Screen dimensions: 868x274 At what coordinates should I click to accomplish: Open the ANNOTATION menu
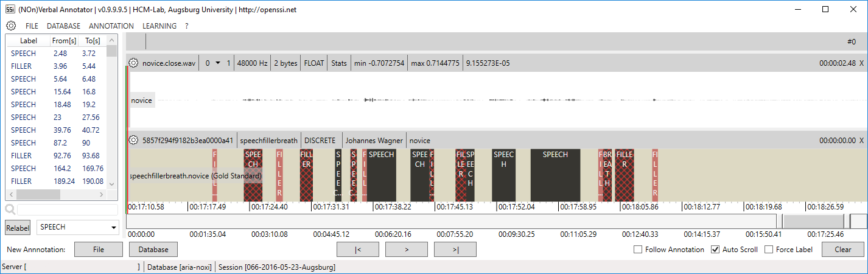111,26
